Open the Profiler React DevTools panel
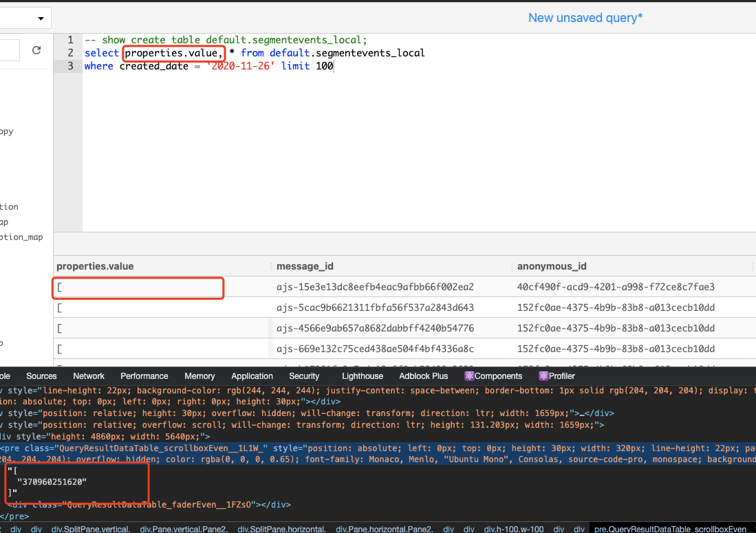756x533 pixels. (557, 376)
